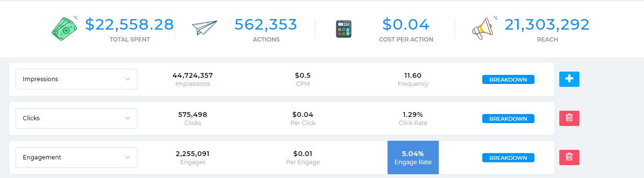The height and width of the screenshot is (178, 644).
Task: Open the Impressions metric dropdown
Action: click(x=77, y=79)
